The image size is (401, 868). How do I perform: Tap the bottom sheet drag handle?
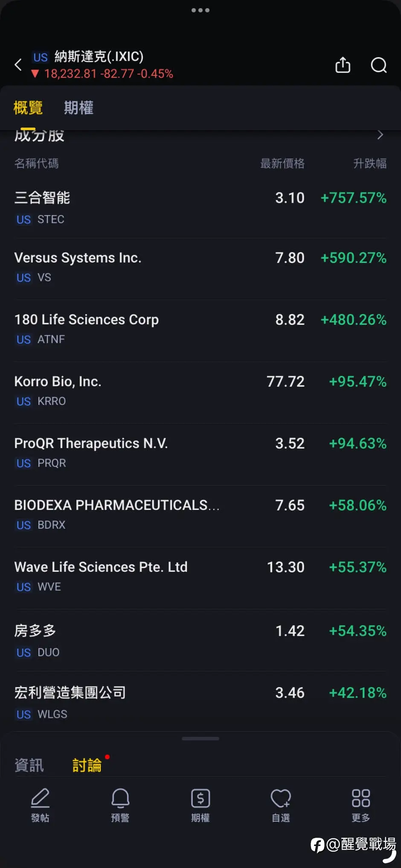pyautogui.click(x=200, y=739)
